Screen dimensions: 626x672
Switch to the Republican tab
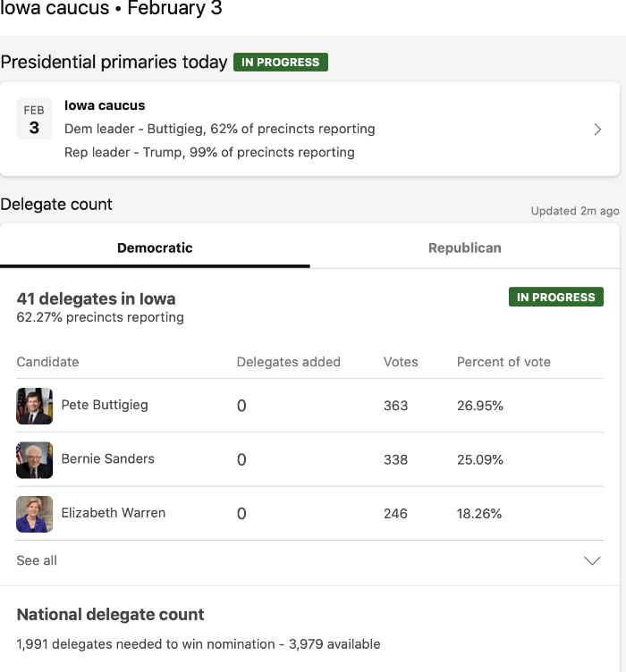465,248
